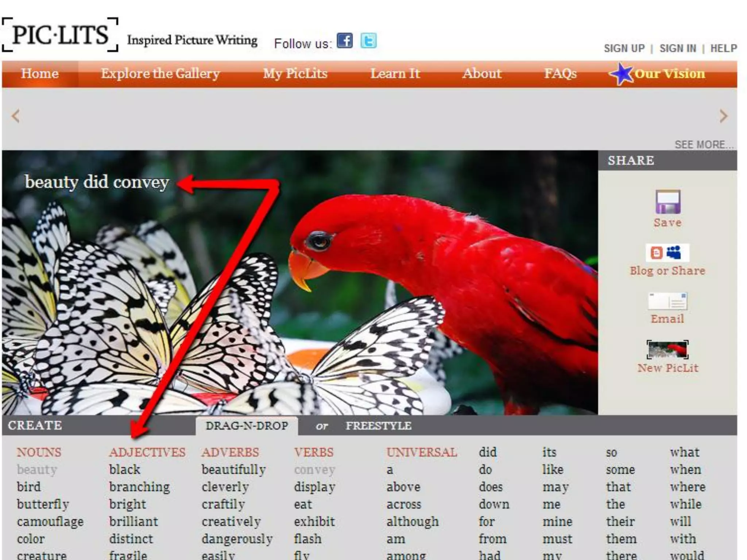Viewport: 747px width, 560px height.
Task: Click the HELP link
Action: [x=723, y=48]
